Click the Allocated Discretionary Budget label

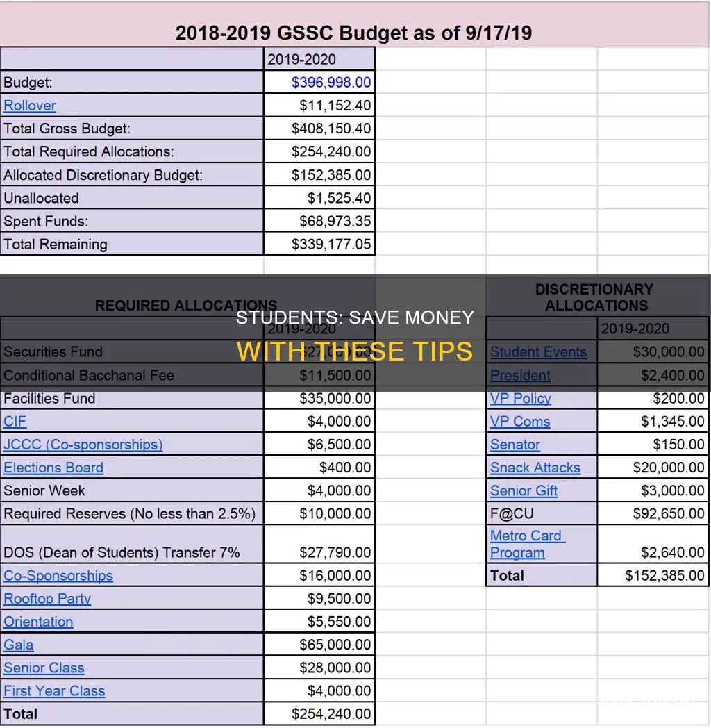click(x=103, y=175)
